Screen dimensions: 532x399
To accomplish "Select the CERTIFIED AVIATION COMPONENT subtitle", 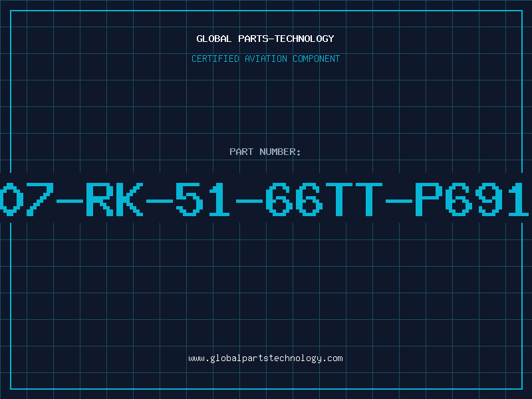I will pyautogui.click(x=265, y=59).
